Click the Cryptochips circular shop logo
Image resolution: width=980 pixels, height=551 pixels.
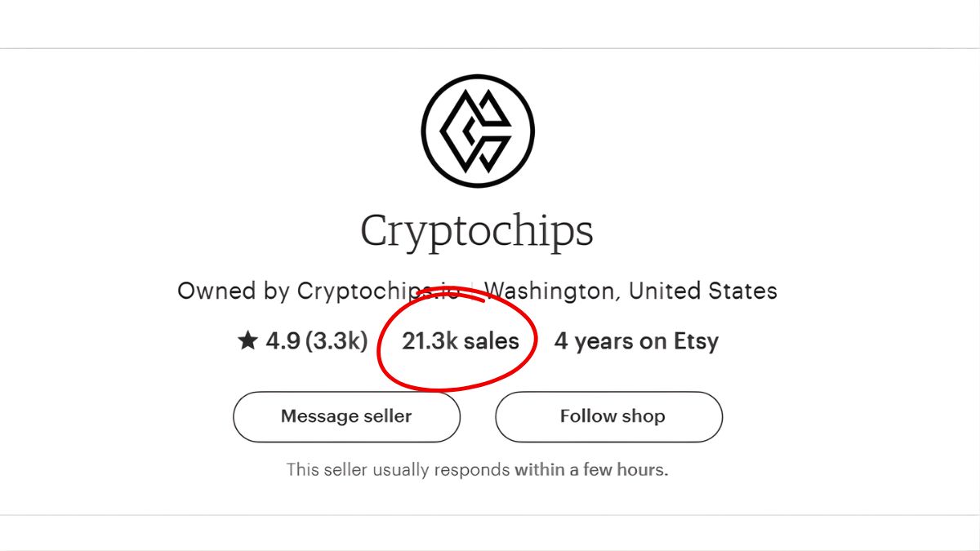coord(478,131)
